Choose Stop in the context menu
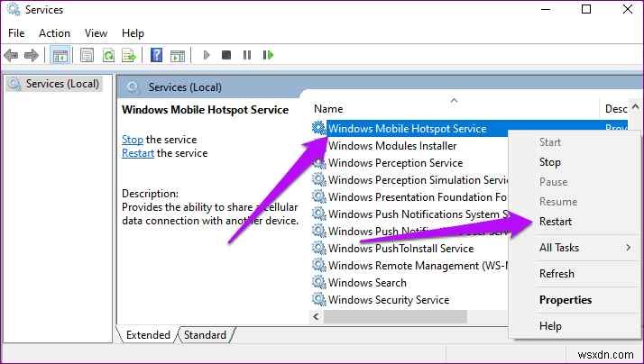Image resolution: width=644 pixels, height=364 pixels. 550,162
